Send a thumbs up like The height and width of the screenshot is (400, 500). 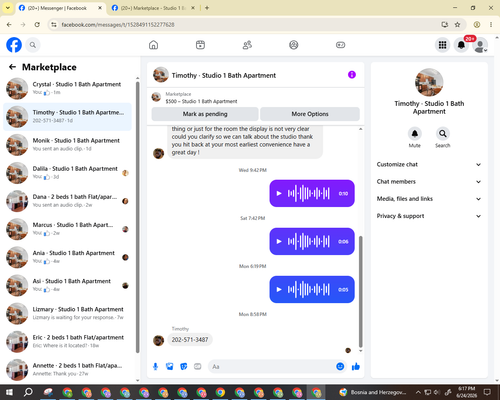(356, 367)
